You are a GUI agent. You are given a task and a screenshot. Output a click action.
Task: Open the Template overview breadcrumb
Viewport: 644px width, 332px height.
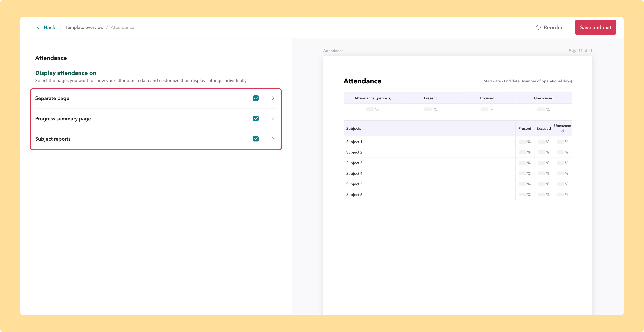(84, 27)
